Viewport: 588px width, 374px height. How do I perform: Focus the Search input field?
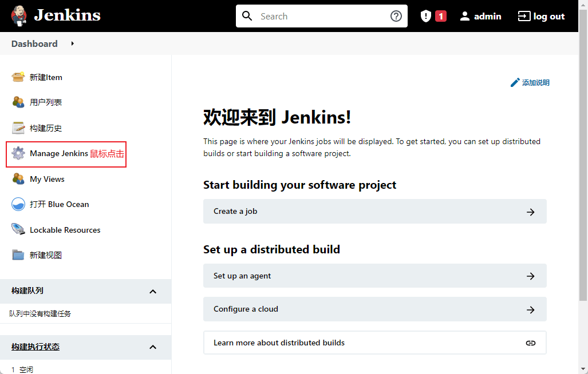click(322, 16)
